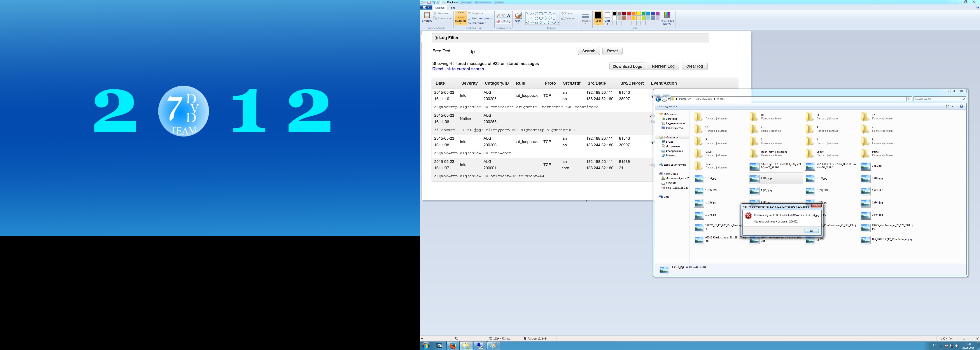Pick the Eraser tool

498,21
